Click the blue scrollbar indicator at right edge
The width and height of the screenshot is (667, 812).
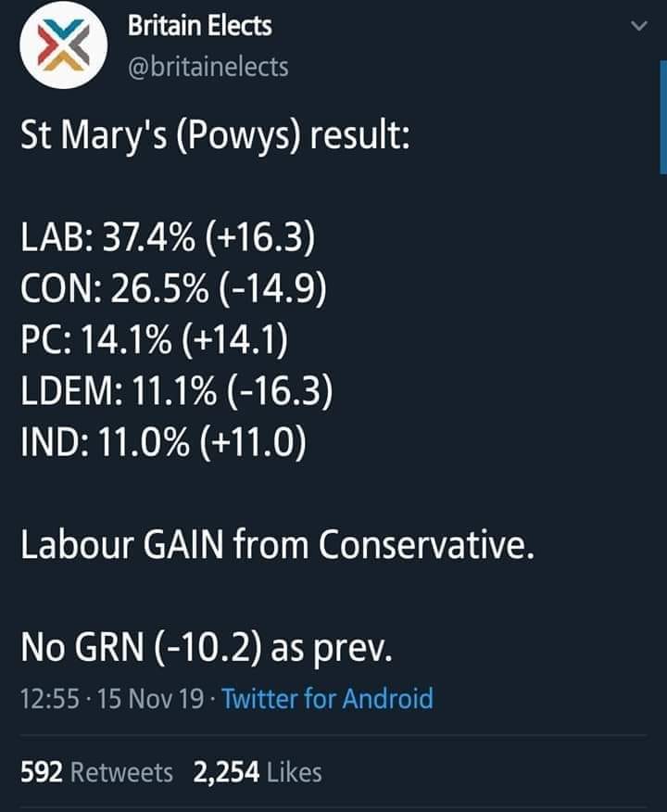click(663, 117)
